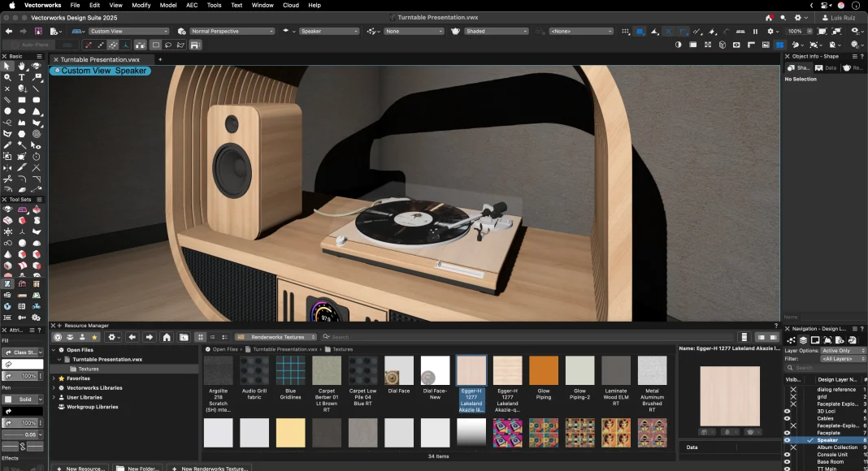868x471 pixels.
Task: Select the Glow Piping orange texture thumbnail
Action: (544, 371)
